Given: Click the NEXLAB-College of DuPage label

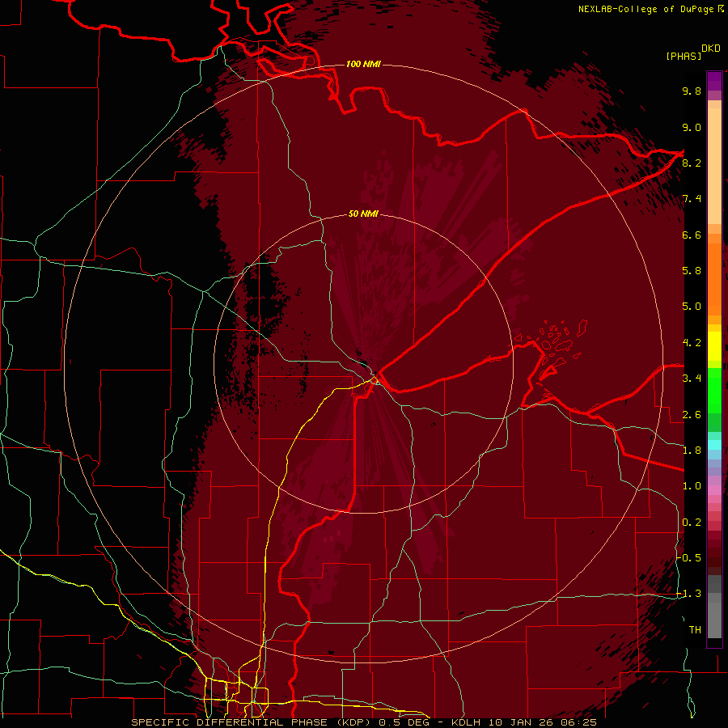Looking at the screenshot, I should tap(645, 9).
